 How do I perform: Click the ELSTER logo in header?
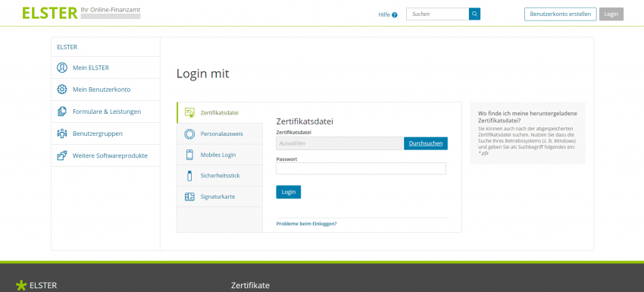point(50,13)
